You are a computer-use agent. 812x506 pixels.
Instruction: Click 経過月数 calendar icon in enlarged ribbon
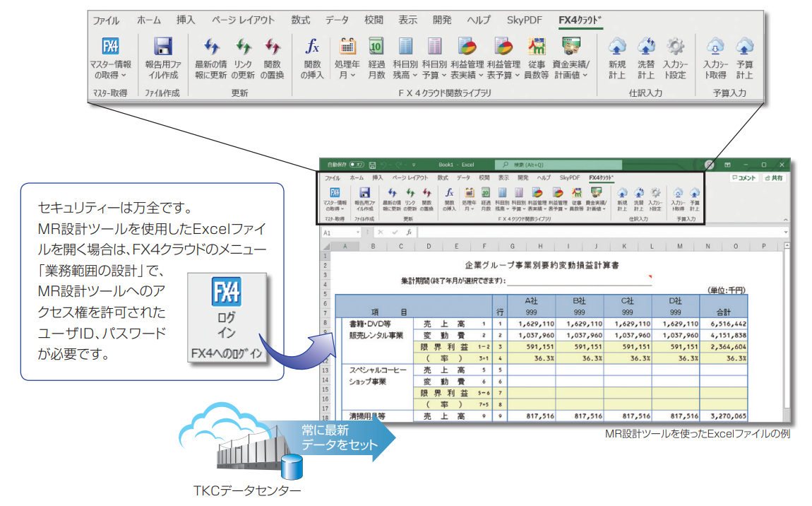376,47
